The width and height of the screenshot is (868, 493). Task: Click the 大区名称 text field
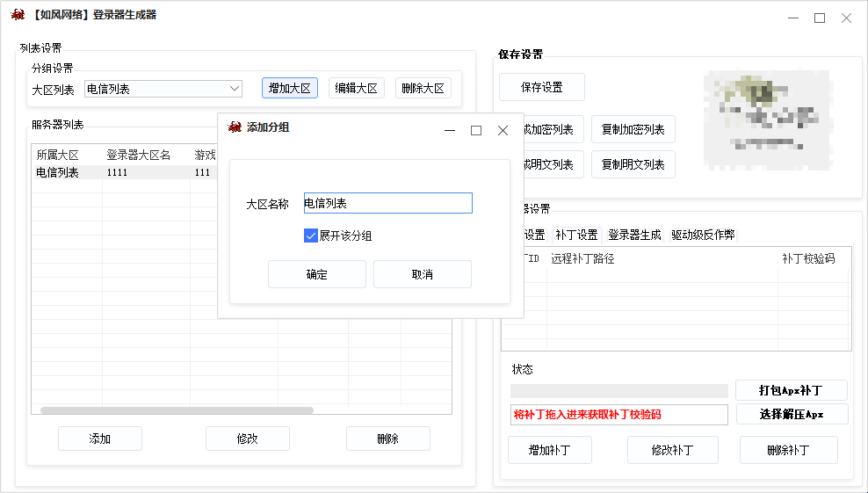point(387,203)
